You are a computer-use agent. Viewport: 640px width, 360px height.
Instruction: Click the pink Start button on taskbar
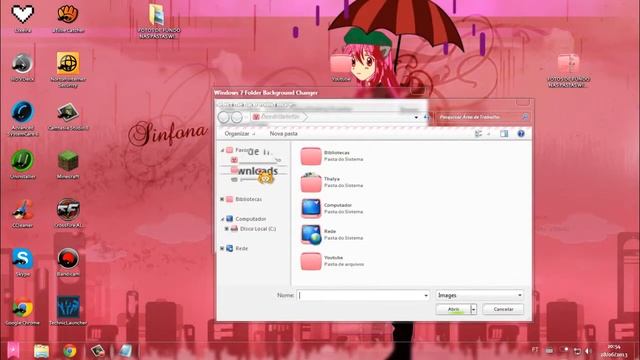[13, 350]
